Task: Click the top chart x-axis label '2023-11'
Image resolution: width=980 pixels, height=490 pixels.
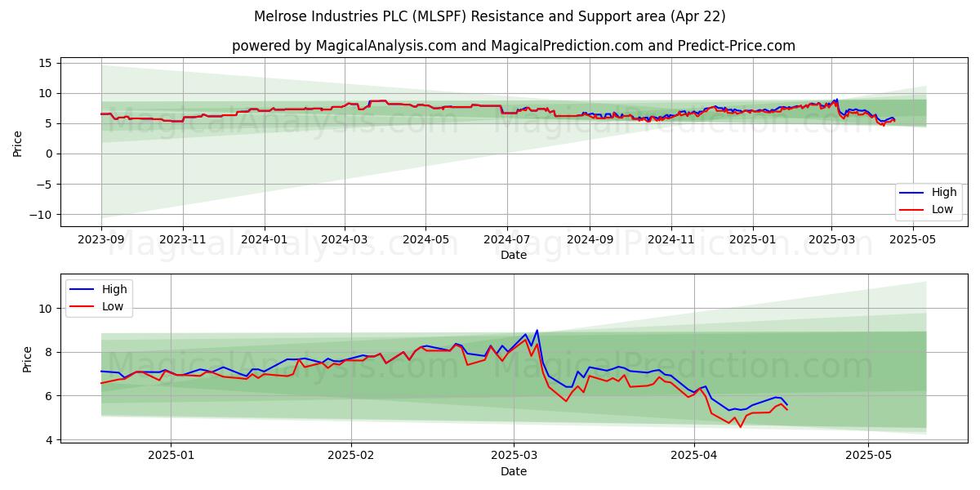Action: click(x=182, y=241)
